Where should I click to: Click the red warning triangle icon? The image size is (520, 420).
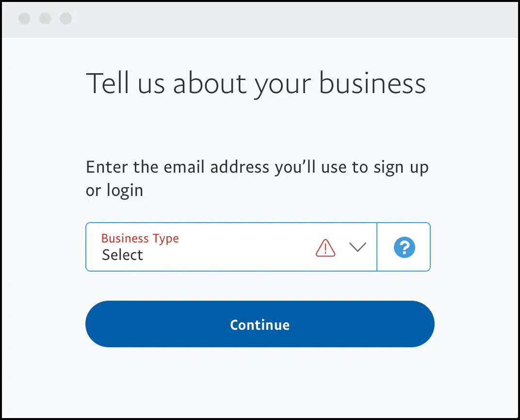click(325, 248)
